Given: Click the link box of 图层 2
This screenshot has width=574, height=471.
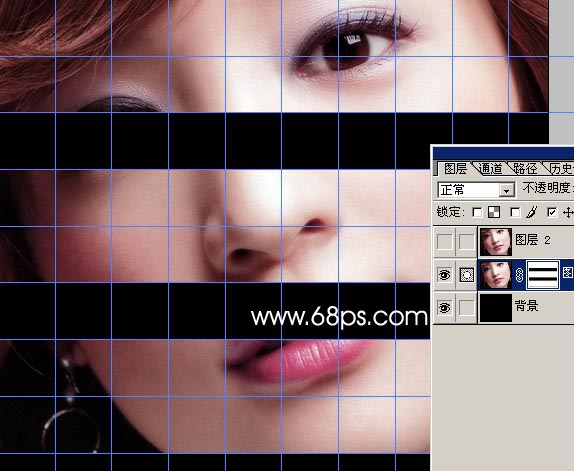Looking at the screenshot, I should pos(466,242).
